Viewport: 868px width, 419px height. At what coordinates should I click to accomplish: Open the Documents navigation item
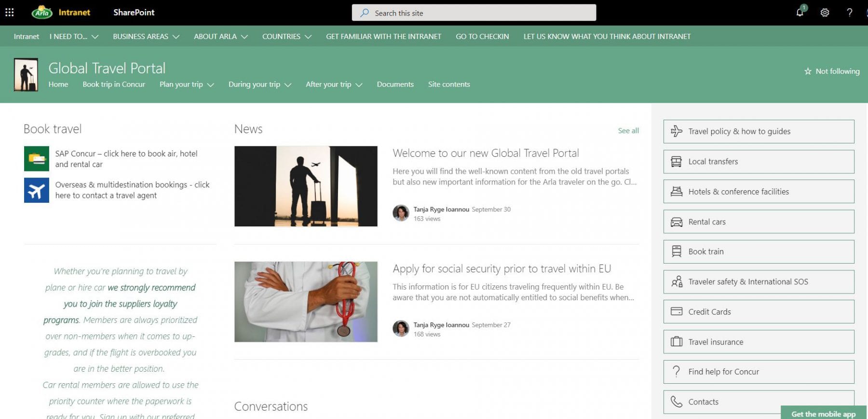(x=395, y=84)
